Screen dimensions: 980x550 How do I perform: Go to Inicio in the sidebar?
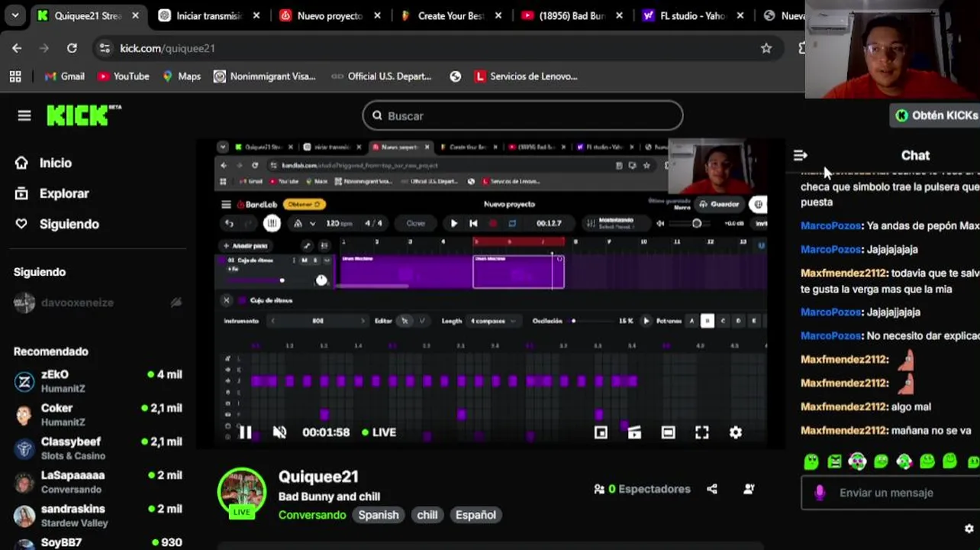point(44,163)
